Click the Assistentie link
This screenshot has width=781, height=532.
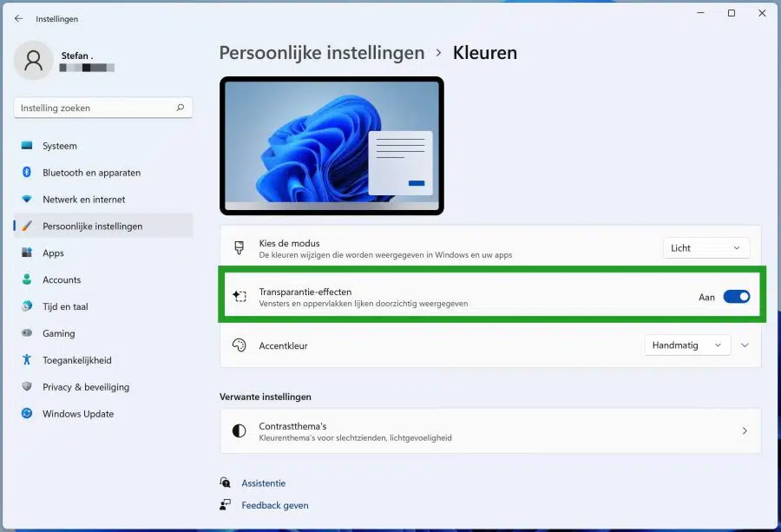264,483
